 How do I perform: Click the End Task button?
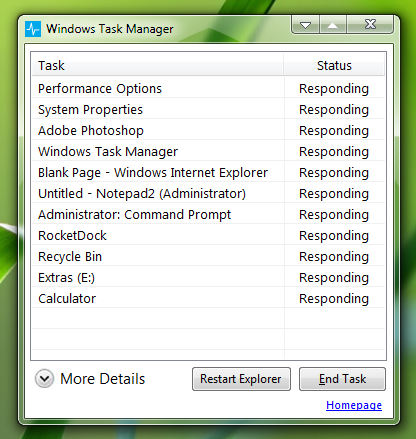342,379
